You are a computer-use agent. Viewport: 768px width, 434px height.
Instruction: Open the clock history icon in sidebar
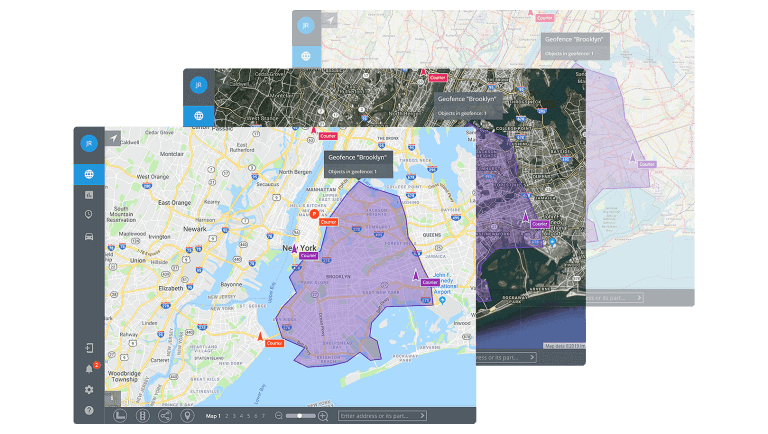pos(88,215)
